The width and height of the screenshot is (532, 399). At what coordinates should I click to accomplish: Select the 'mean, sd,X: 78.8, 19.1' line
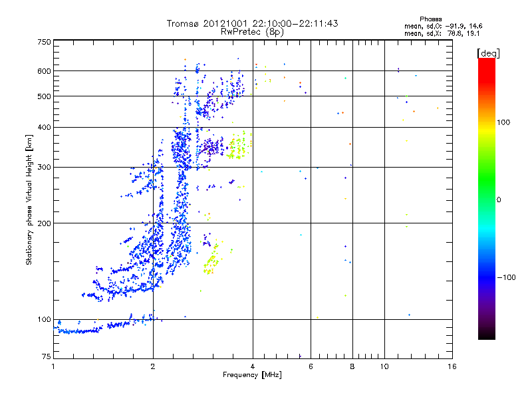[x=442, y=33]
